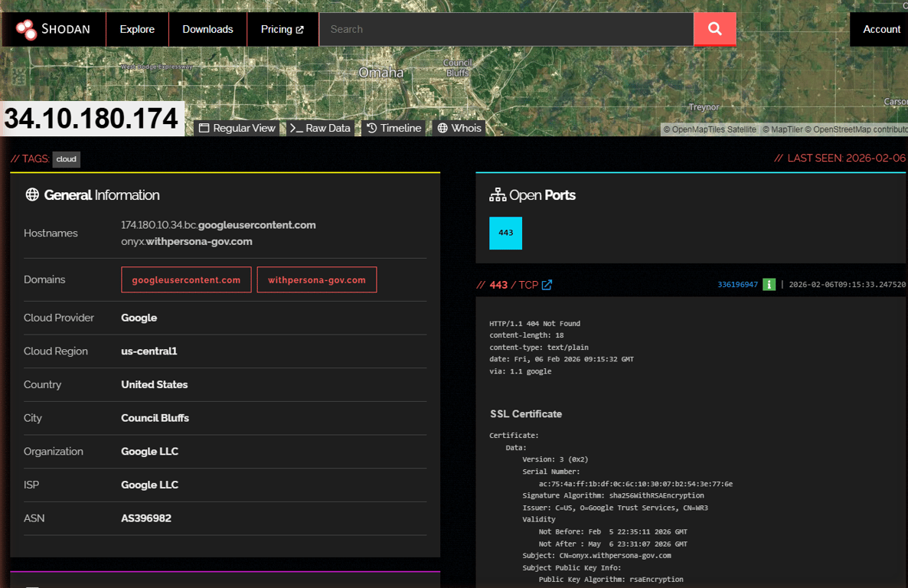
Task: Click the Shodan logo icon
Action: coord(26,29)
